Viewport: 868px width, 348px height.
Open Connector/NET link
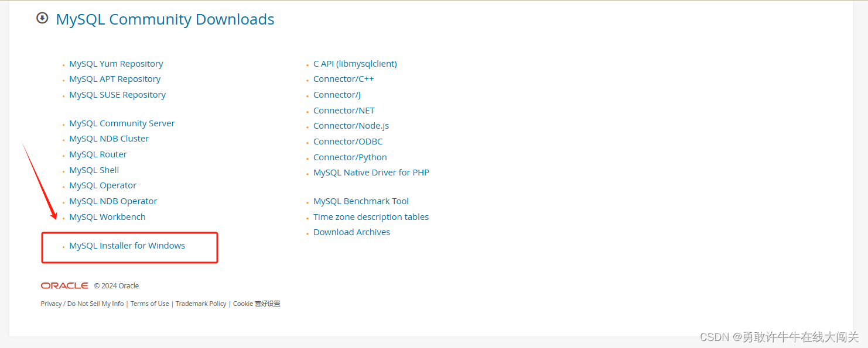pos(344,111)
